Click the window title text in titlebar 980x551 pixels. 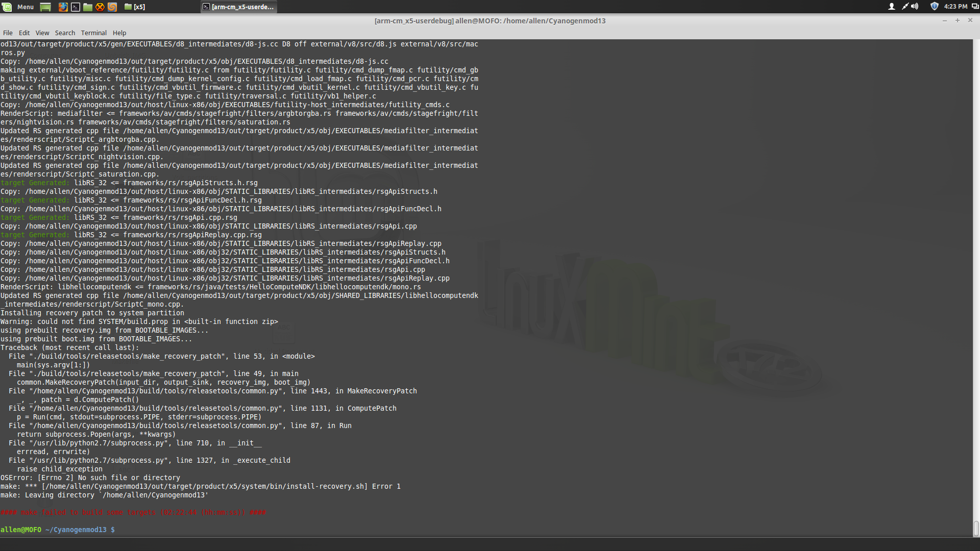490,20
